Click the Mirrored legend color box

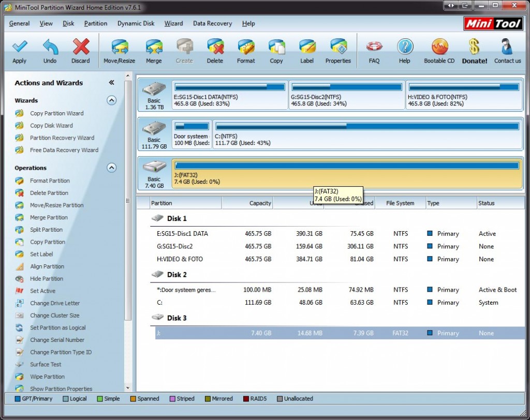(x=208, y=399)
